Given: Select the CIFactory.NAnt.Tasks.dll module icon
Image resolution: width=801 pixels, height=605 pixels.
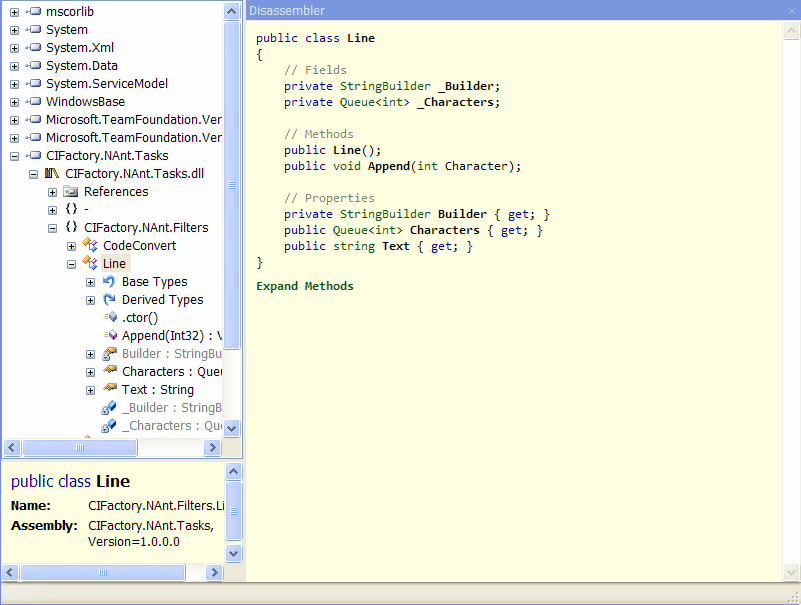Looking at the screenshot, I should coord(52,174).
